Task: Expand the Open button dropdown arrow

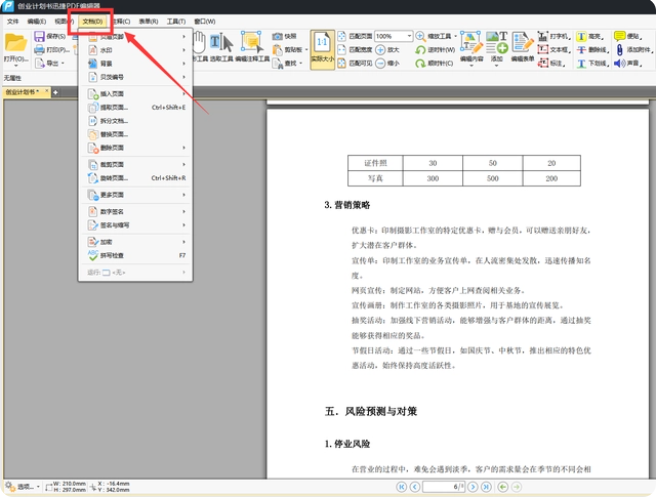Action: coord(16,66)
